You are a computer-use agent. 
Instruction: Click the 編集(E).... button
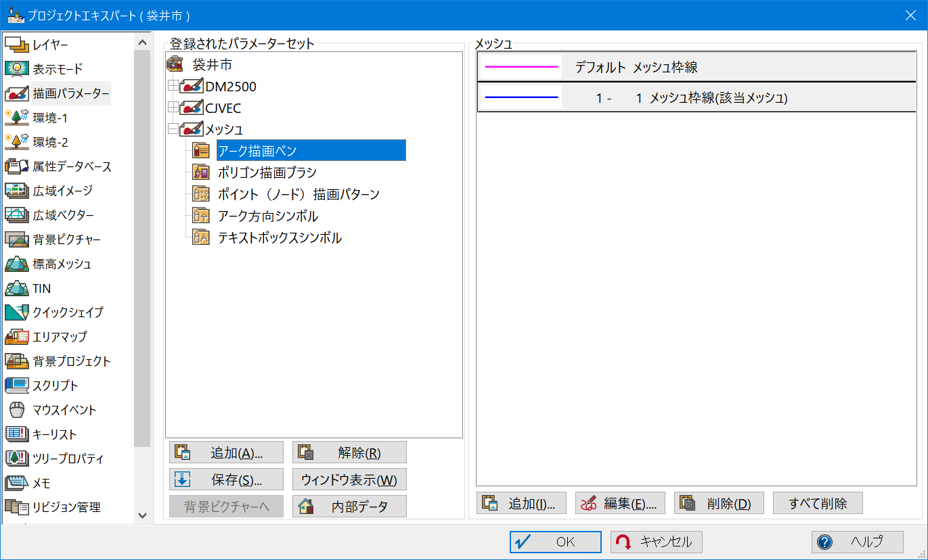[x=620, y=503]
